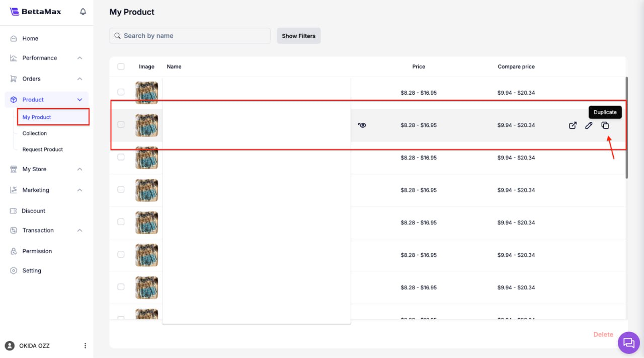Click the pencil edit icon

coord(589,125)
